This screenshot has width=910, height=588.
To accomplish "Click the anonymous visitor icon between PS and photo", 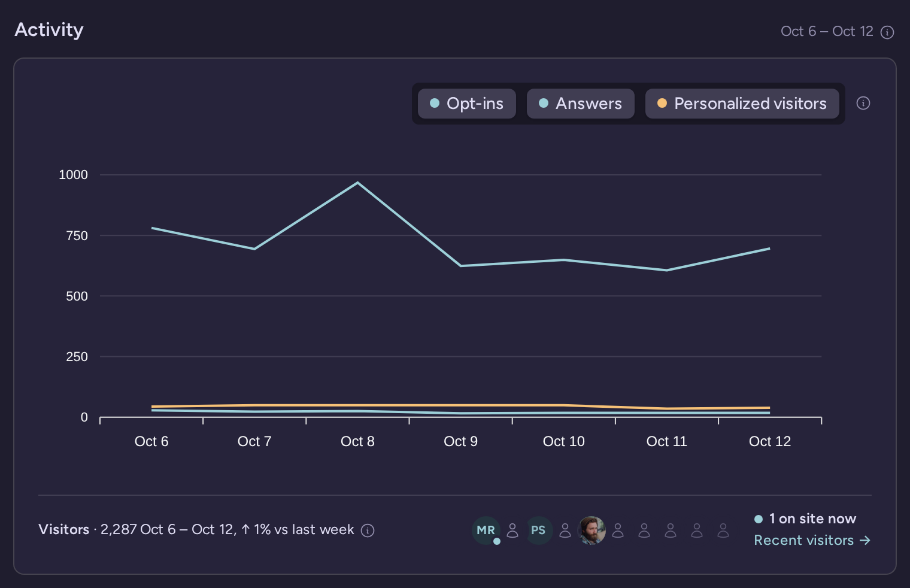I will (x=565, y=531).
